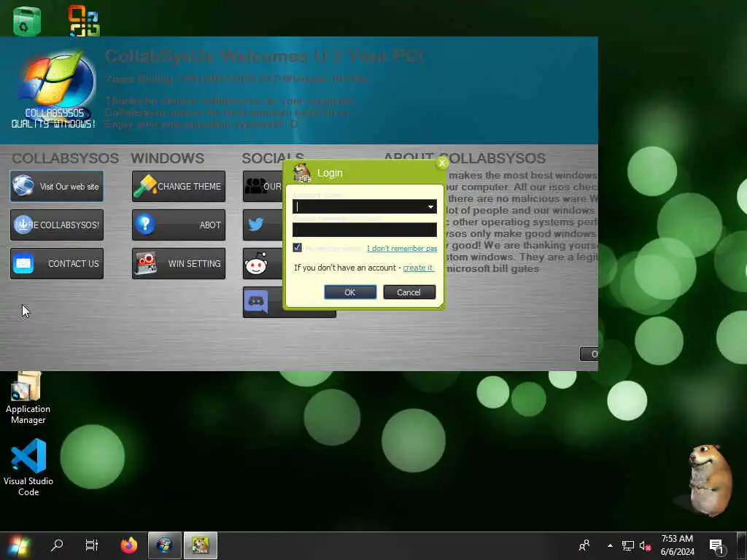
Task: Open the CONTACT US button
Action: (x=57, y=263)
